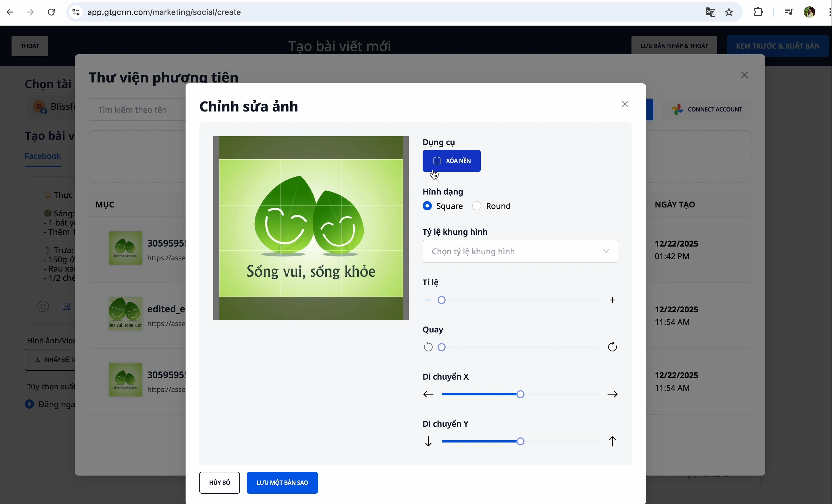Click the move right arrow icon
Image resolution: width=832 pixels, height=504 pixels.
[612, 394]
